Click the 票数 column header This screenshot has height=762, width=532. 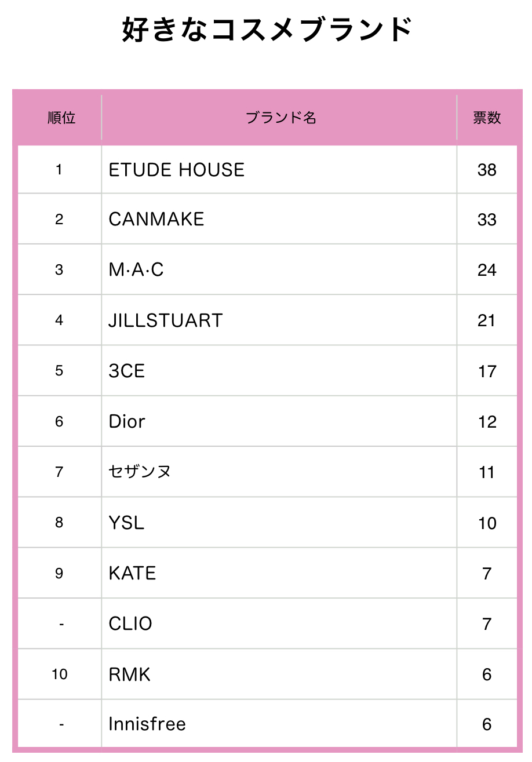point(487,118)
